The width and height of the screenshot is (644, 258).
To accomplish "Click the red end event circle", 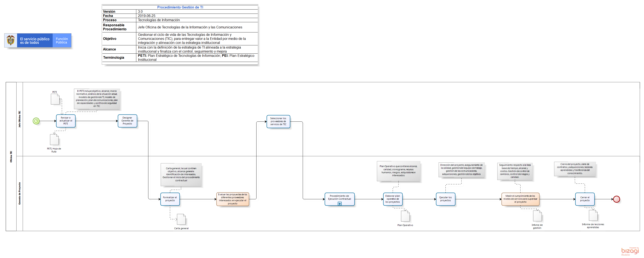I will pos(616,199).
